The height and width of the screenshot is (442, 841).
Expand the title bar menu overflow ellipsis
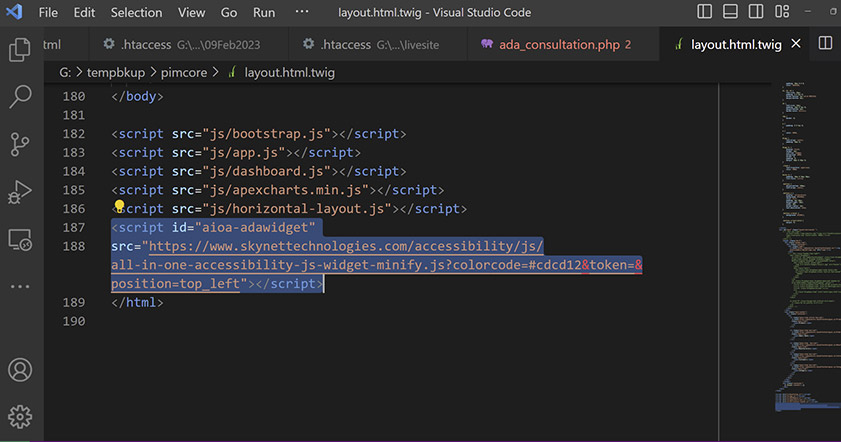click(302, 11)
